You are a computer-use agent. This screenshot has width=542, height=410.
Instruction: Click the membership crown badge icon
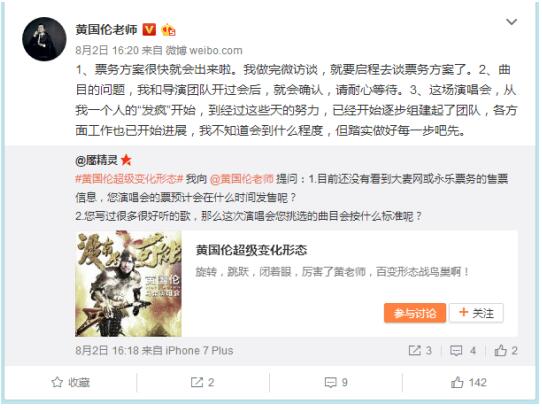pyautogui.click(x=169, y=30)
